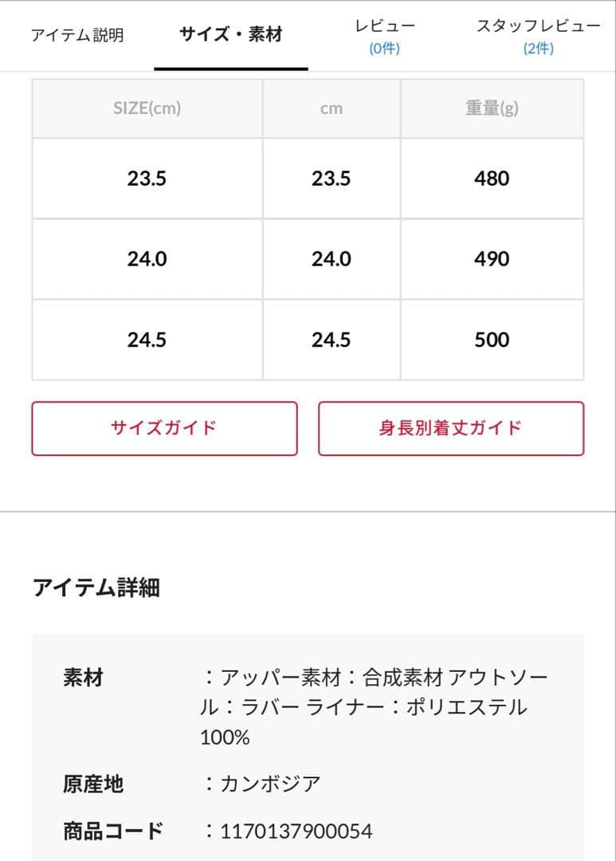Open the スタッフレビュー (2件) tab

539,36
